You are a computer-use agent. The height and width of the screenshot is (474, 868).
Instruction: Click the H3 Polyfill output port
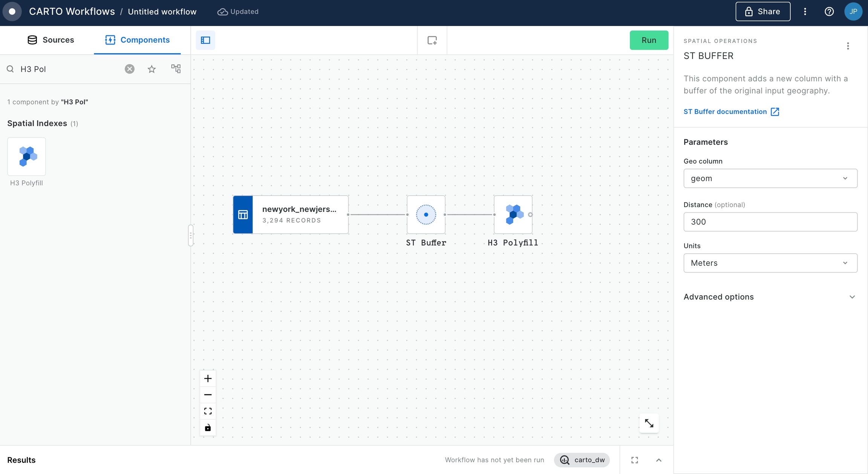[530, 215]
